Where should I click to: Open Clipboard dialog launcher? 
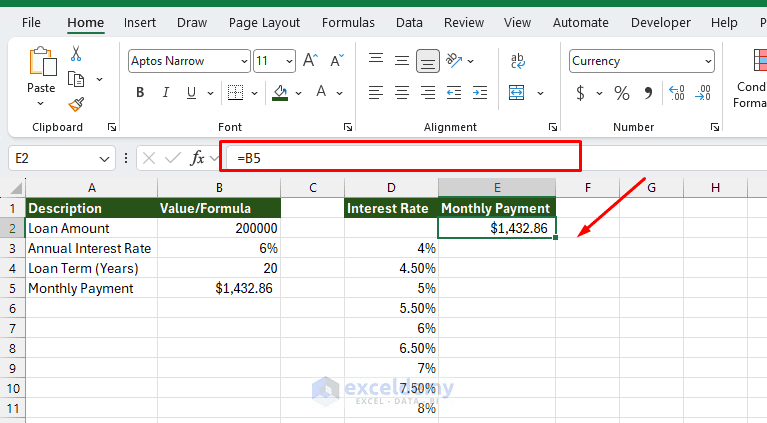[x=112, y=127]
